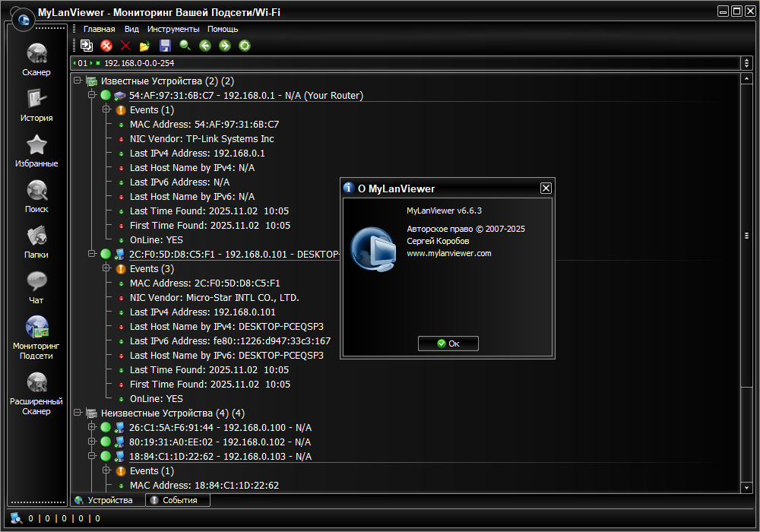Select Last Host Name by IPv4: DESKTOP-PCEQSP3
Image resolution: width=760 pixels, height=532 pixels.
tap(226, 327)
